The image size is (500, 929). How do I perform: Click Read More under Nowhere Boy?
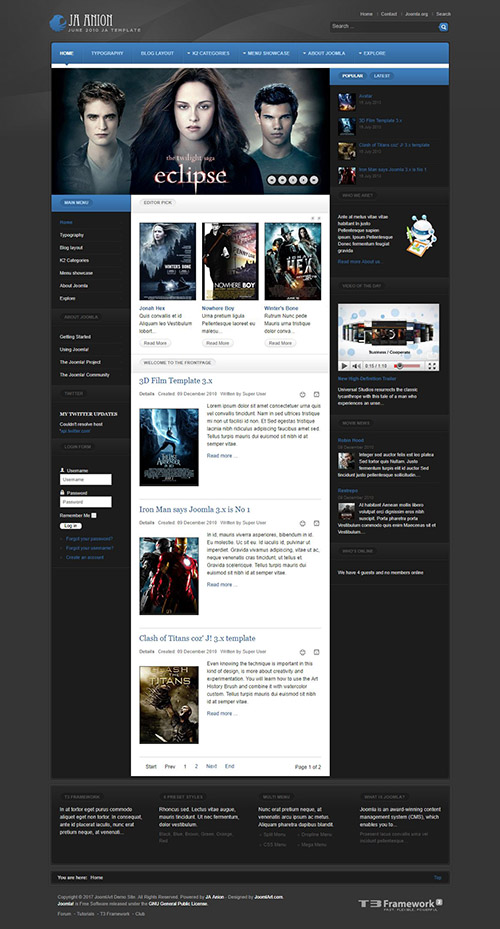click(x=218, y=343)
